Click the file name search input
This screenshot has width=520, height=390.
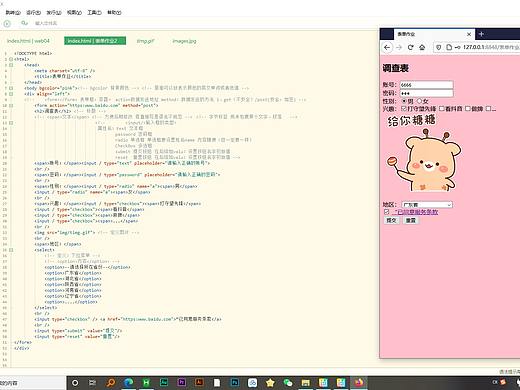coord(46,23)
